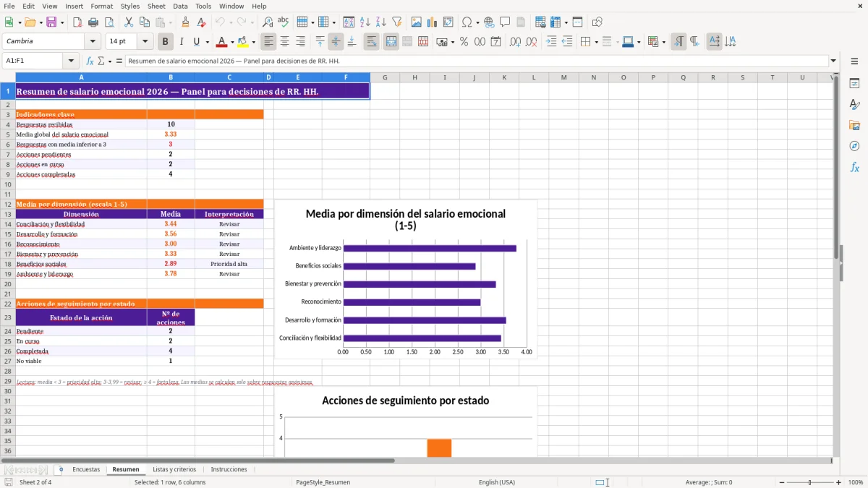Screen dimensions: 868x488
Task: Toggle Underline formatting
Action: (197, 42)
